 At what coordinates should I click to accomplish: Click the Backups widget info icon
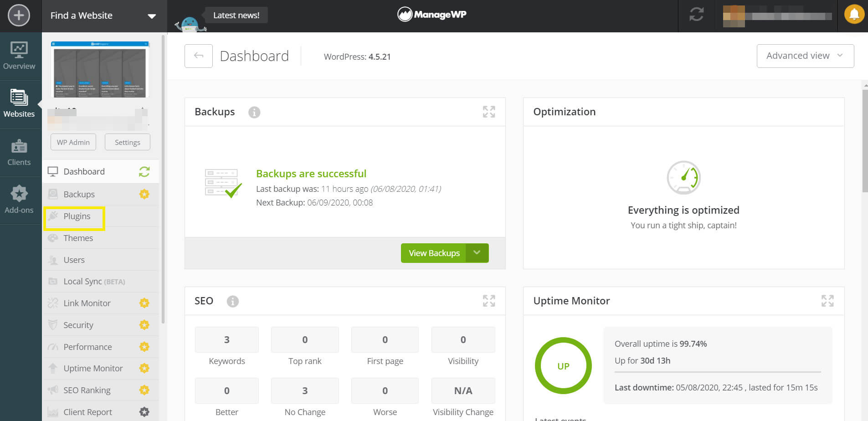tap(254, 112)
